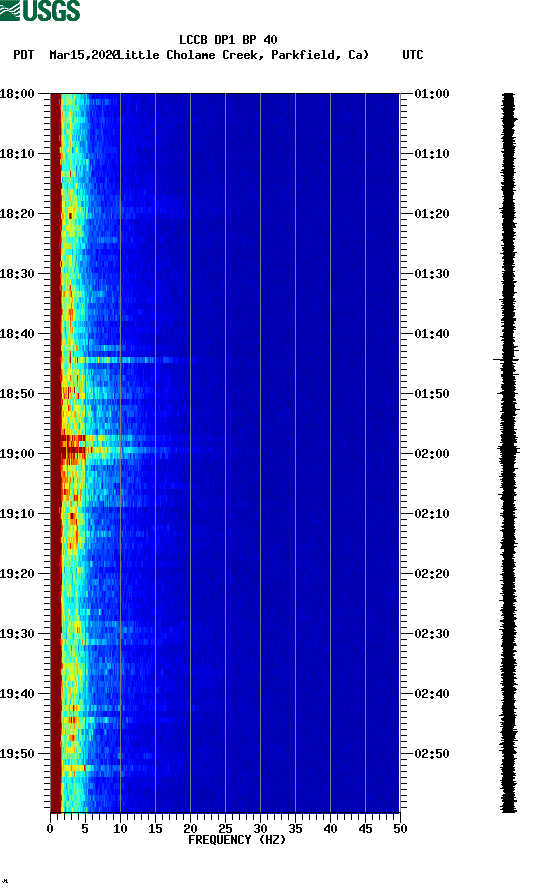The image size is (552, 892).
Task: Click the 'Little Cholame Creek, Parkfield, Ca' location text
Action: pos(244,55)
